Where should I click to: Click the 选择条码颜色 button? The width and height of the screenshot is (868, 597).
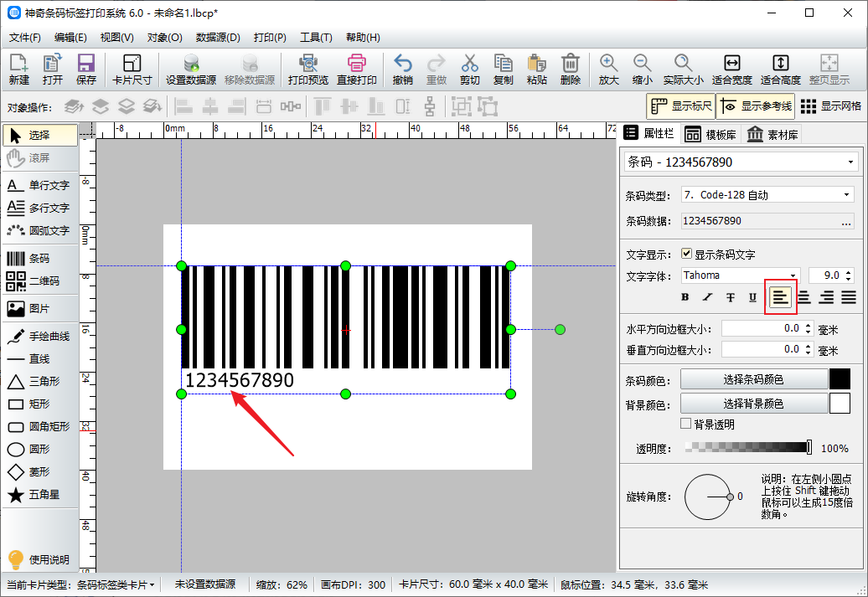click(x=753, y=379)
